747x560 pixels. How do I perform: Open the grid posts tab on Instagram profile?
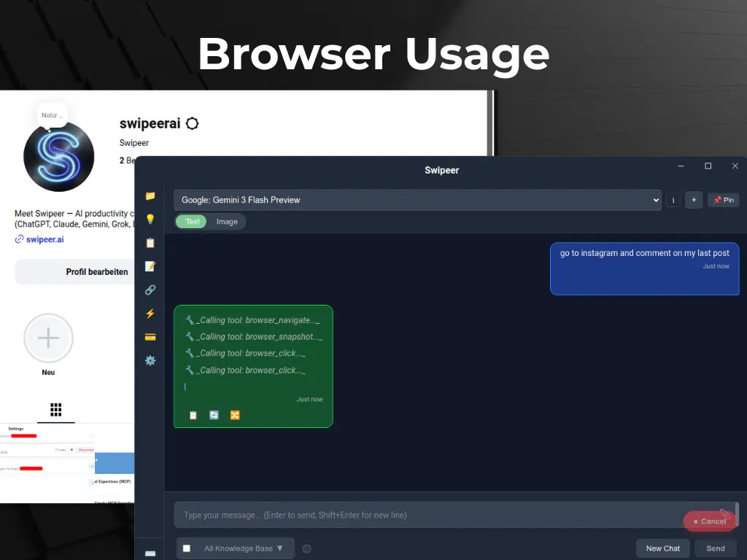tap(55, 410)
